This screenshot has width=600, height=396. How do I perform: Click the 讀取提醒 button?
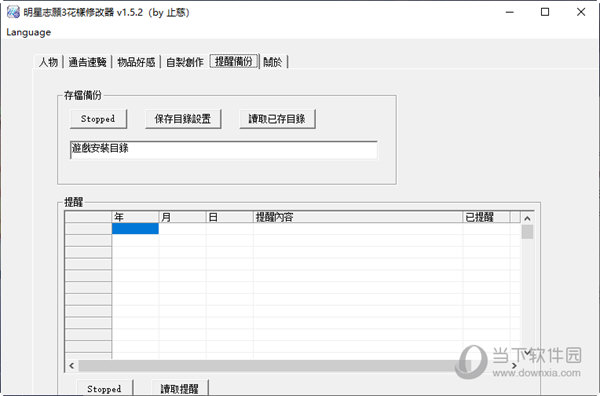180,388
